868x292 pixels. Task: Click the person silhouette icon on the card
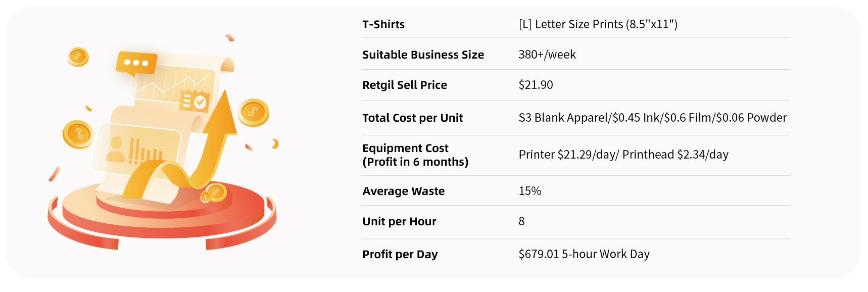click(x=116, y=150)
